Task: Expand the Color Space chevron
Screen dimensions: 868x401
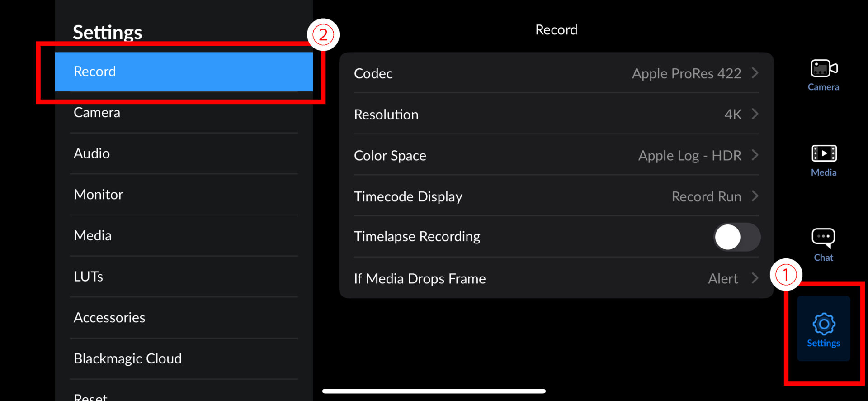Action: click(755, 155)
